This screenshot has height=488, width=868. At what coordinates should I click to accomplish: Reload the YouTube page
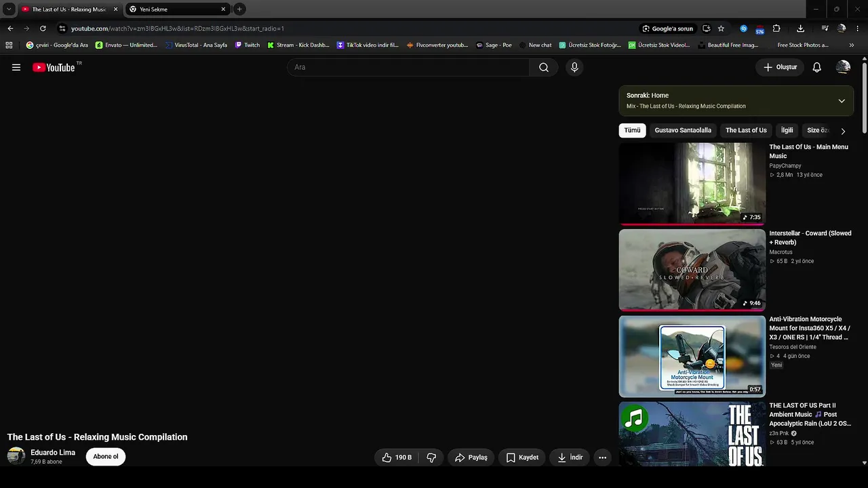43,28
